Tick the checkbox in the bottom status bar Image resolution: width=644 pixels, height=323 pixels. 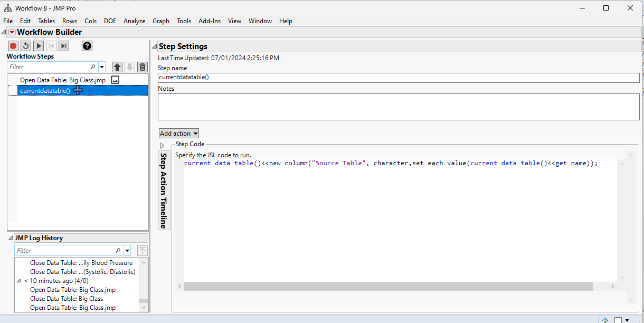coord(618,319)
